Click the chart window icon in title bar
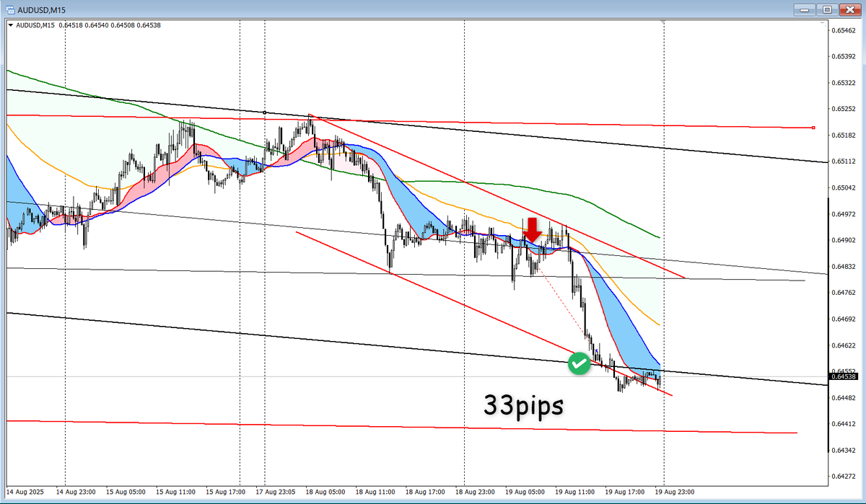866x504 pixels. (9, 9)
